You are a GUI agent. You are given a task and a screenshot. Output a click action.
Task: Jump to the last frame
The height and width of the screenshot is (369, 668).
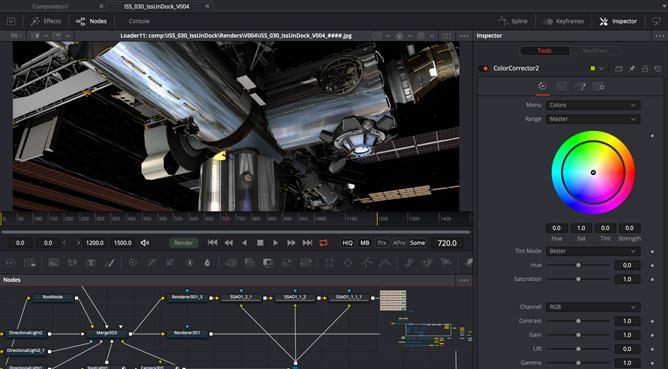307,243
